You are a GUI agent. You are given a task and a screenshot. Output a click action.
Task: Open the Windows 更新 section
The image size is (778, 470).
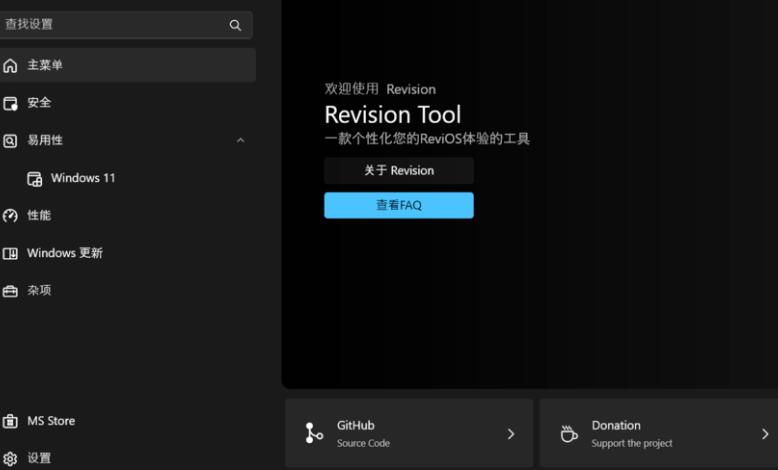[x=128, y=253]
